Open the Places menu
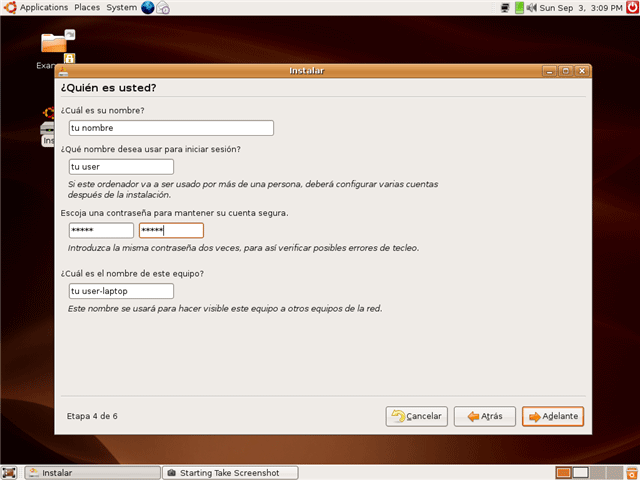 coord(87,7)
